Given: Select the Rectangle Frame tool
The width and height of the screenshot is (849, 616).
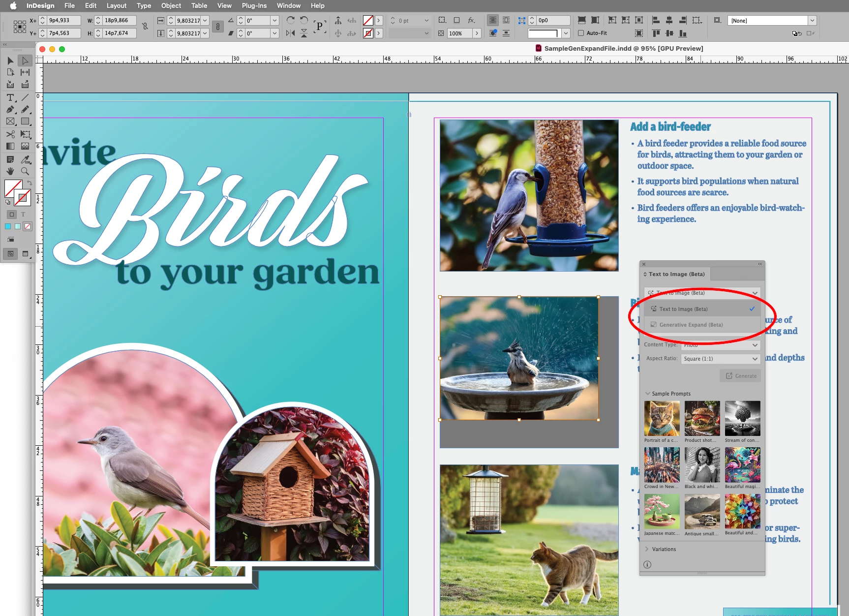Looking at the screenshot, I should click(x=10, y=121).
